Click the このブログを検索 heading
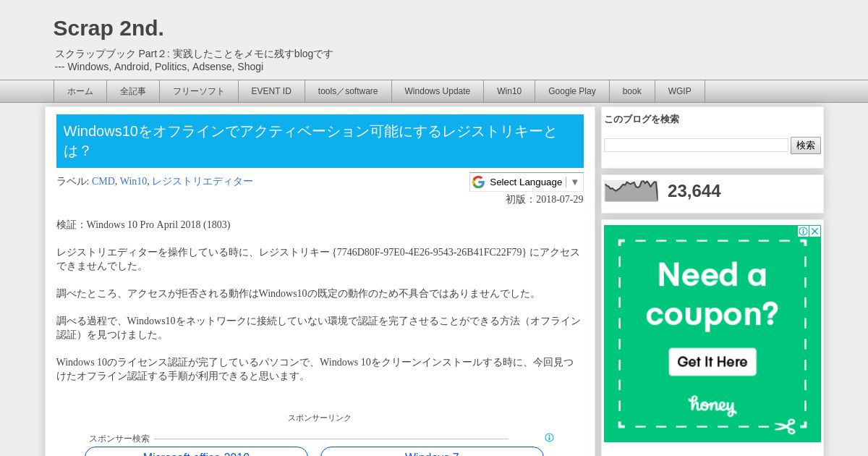This screenshot has width=868, height=456. [x=642, y=119]
